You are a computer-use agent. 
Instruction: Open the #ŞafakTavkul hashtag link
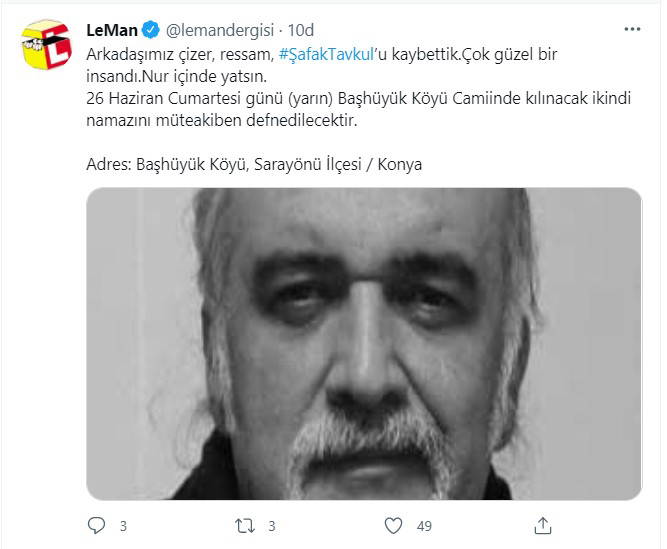pos(326,54)
